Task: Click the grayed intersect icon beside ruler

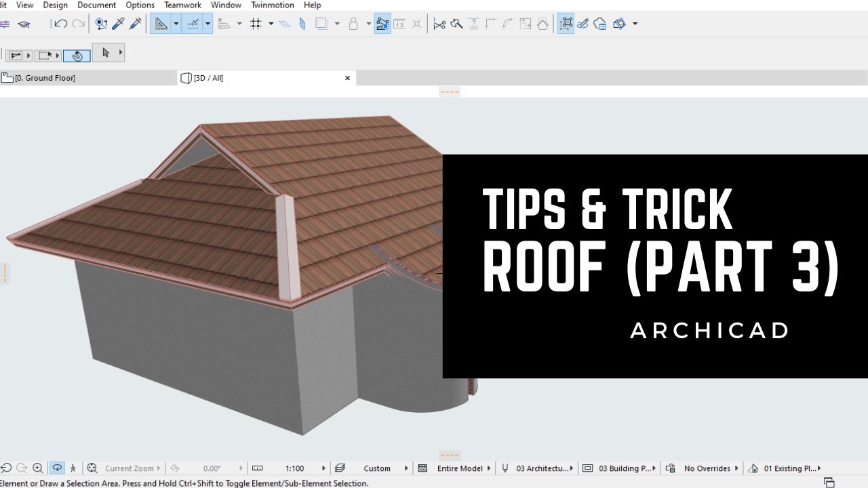Action: [x=416, y=24]
